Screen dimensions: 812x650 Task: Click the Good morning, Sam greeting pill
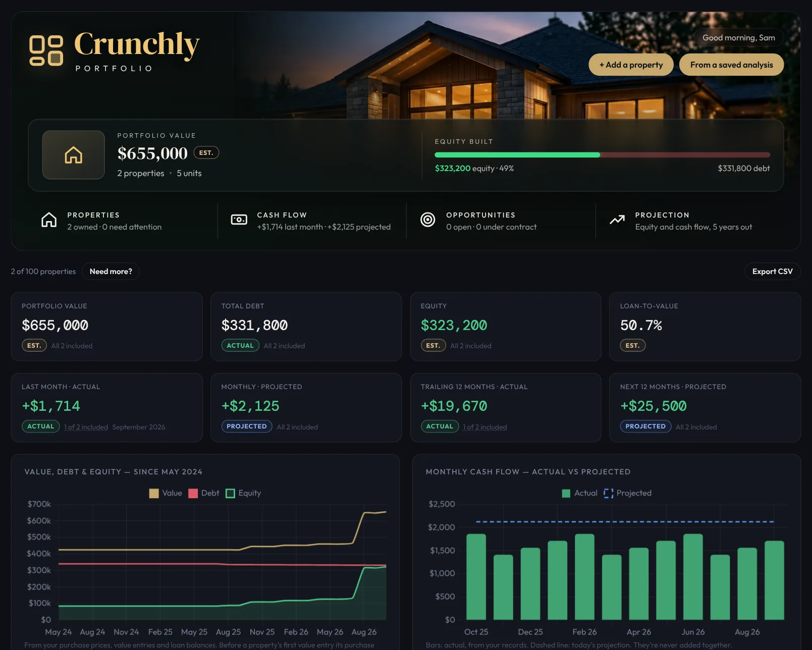coord(738,38)
